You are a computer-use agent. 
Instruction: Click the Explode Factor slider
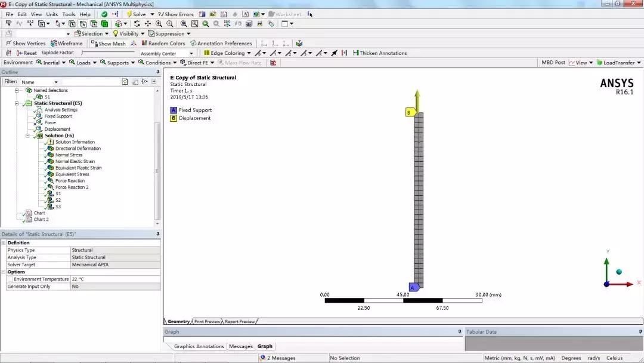(x=108, y=53)
